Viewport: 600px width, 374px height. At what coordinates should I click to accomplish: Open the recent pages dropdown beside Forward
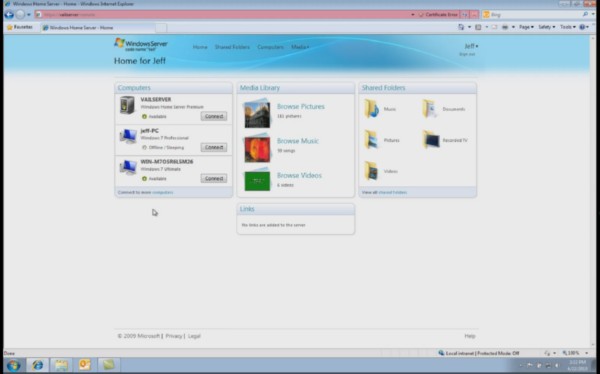tap(29, 15)
